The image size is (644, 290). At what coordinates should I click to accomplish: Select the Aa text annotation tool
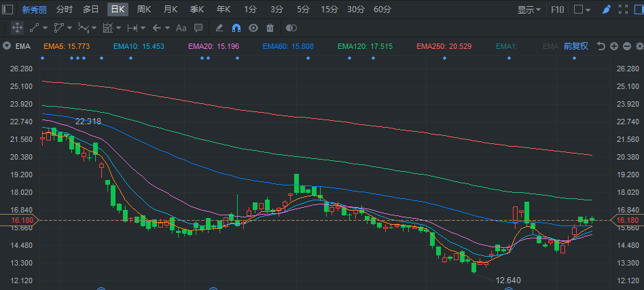point(181,28)
